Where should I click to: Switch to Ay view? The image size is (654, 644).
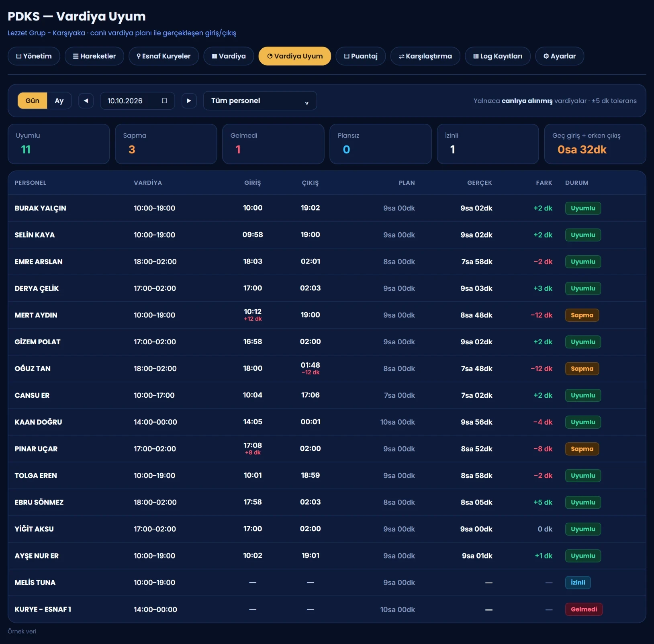coord(59,101)
